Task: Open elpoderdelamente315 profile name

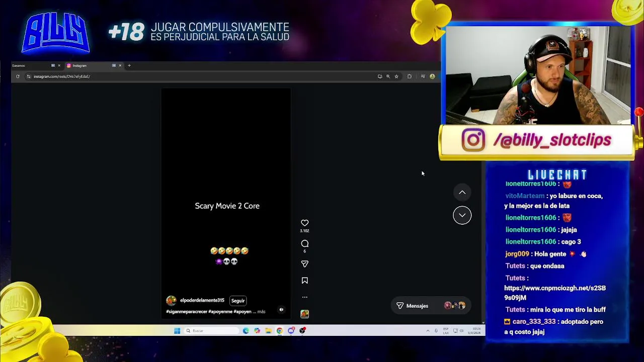Action: point(202,300)
